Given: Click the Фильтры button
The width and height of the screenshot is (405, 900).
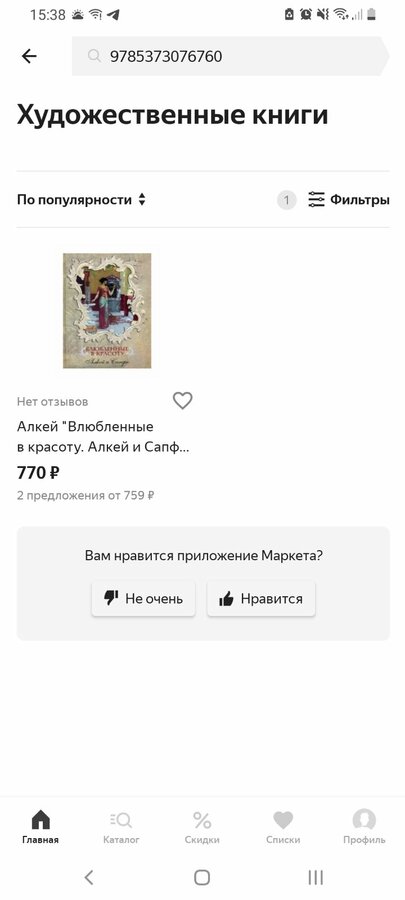Looking at the screenshot, I should (x=348, y=200).
